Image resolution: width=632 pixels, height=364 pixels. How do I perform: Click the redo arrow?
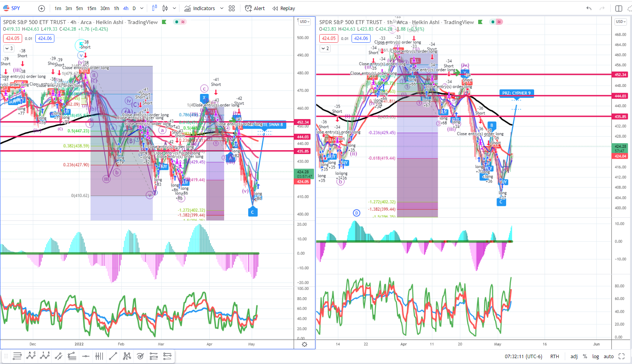click(x=602, y=9)
